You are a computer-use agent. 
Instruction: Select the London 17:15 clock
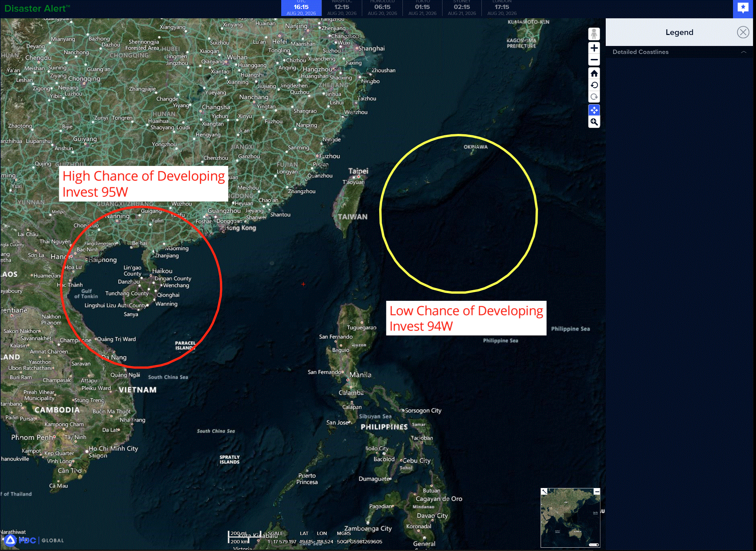[x=502, y=8]
